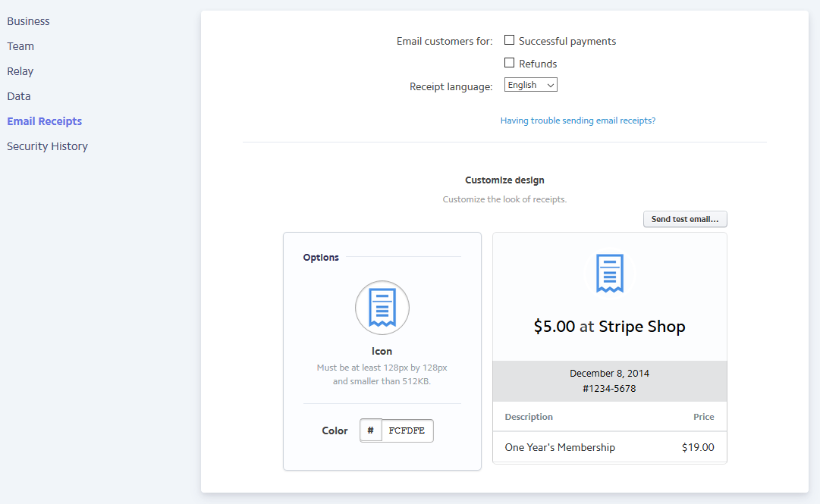The image size is (820, 504).
Task: Enable emails for Successful payments
Action: tap(509, 39)
